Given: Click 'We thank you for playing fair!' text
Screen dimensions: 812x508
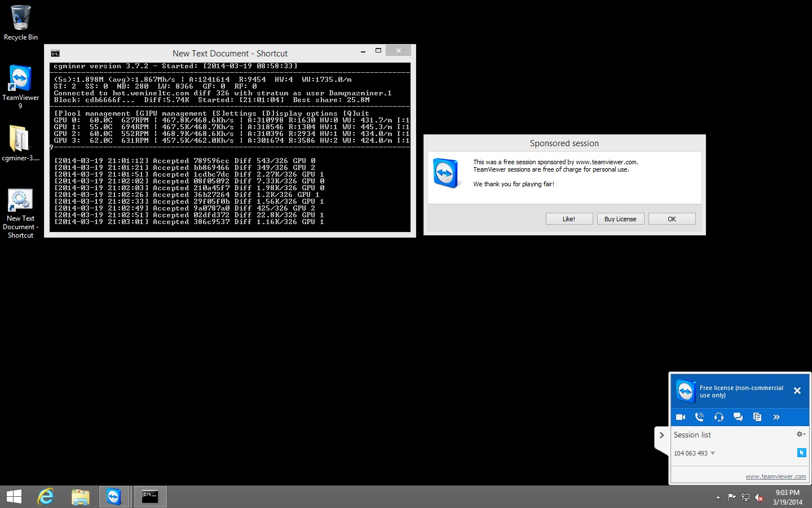Looking at the screenshot, I should pyautogui.click(x=514, y=184).
